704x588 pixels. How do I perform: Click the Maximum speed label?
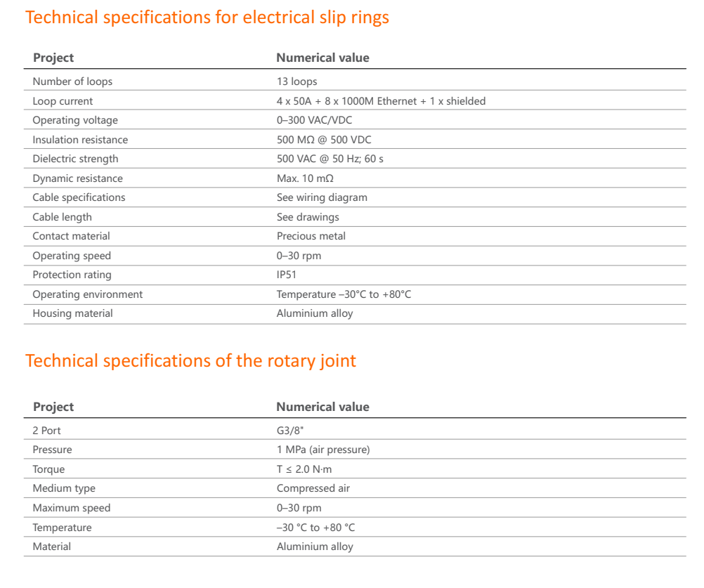click(72, 508)
